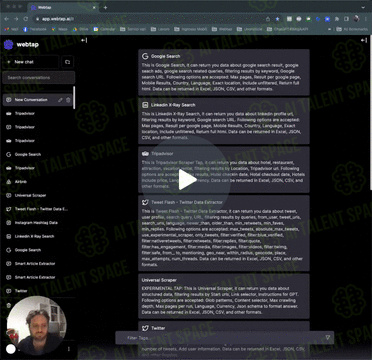Collapse the right panel arrow icon
Screen dimensions: 372x360
point(364,40)
